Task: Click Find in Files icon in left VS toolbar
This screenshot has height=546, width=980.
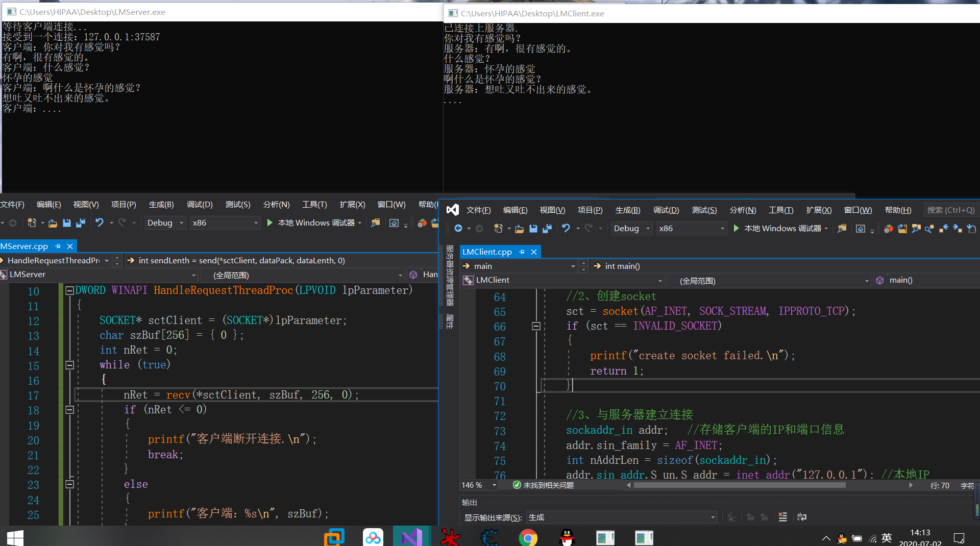Action: (x=376, y=223)
